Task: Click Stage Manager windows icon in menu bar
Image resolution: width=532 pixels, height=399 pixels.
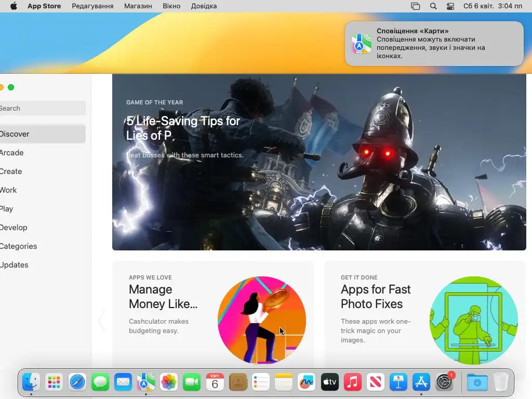Action: pos(415,6)
